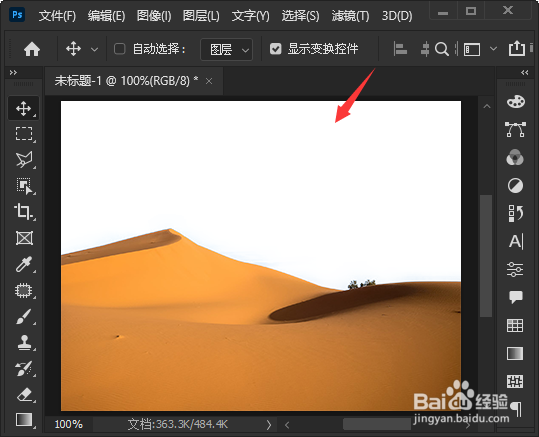
Task: Select the Move tool in left toolbar
Action: point(23,108)
